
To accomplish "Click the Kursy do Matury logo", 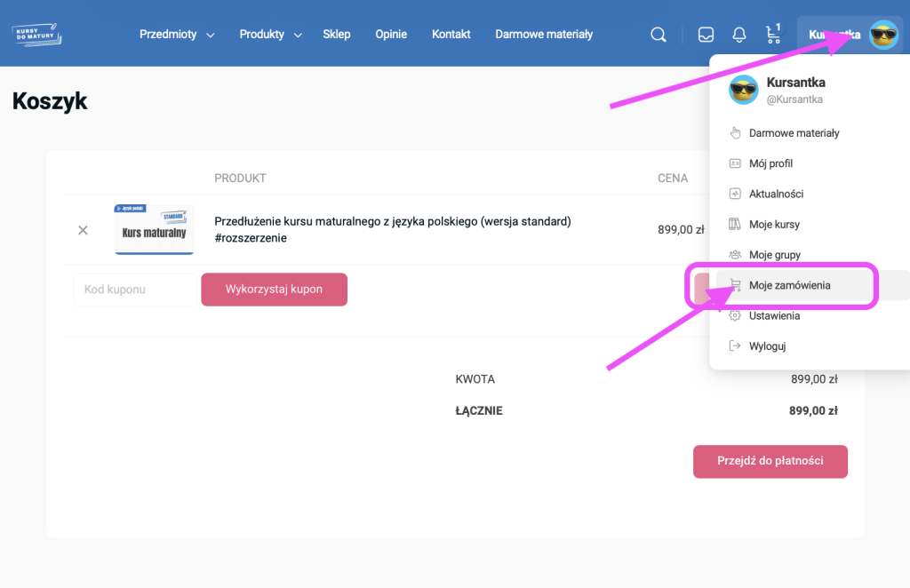I will pyautogui.click(x=37, y=35).
